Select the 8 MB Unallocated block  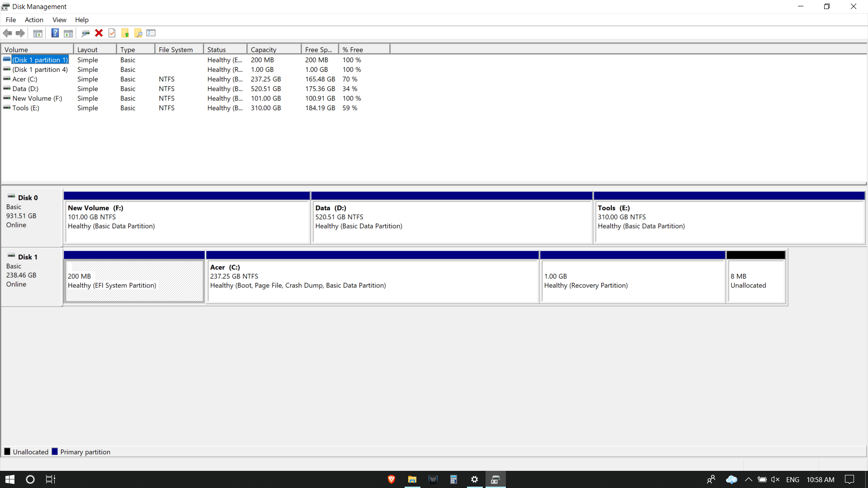[755, 280]
